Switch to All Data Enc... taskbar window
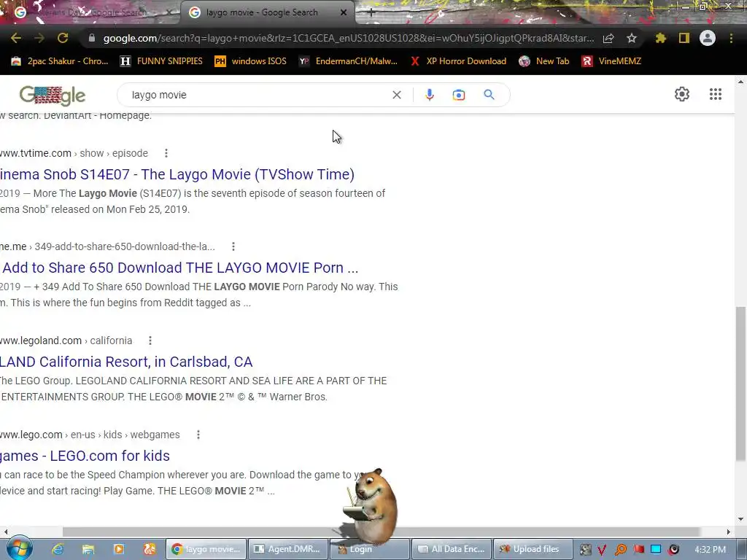The height and width of the screenshot is (560, 747). [x=452, y=549]
